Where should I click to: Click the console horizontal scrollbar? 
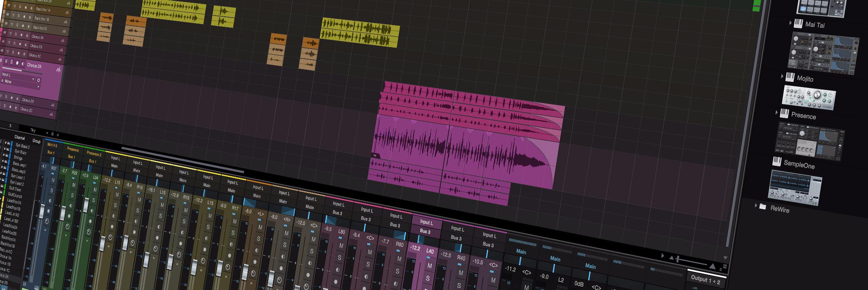click(182, 160)
